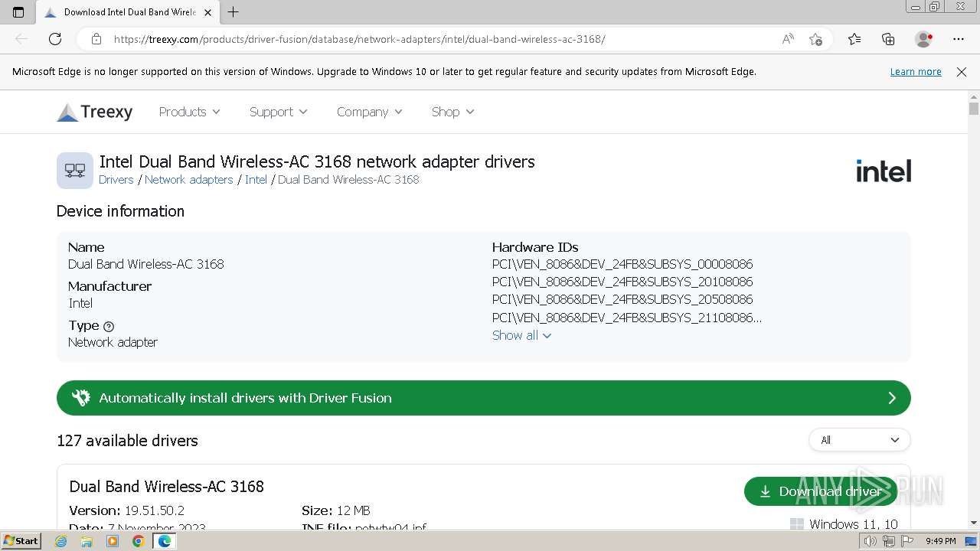Image resolution: width=980 pixels, height=551 pixels.
Task: Click the read aloud icon in address bar
Action: pos(788,39)
